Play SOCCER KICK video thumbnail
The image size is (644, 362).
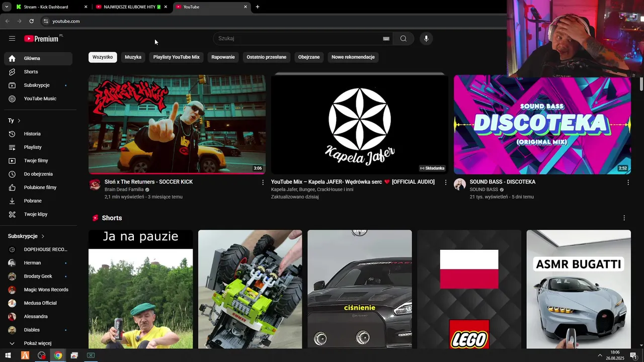(x=177, y=124)
